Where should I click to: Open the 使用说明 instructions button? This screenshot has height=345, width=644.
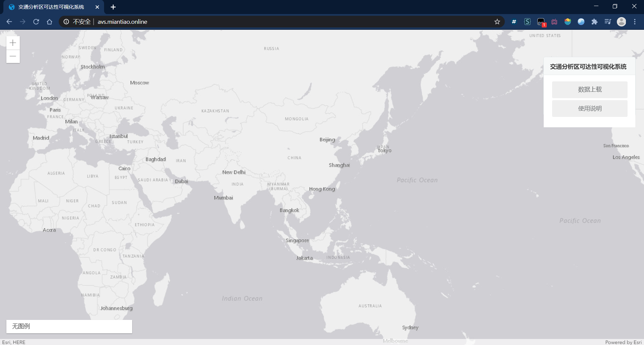tap(590, 109)
